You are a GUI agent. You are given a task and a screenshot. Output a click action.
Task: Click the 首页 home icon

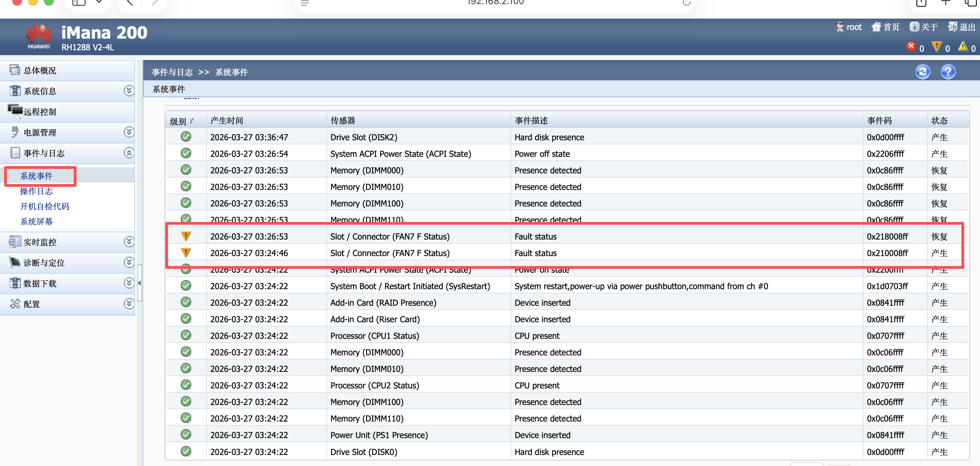(876, 27)
